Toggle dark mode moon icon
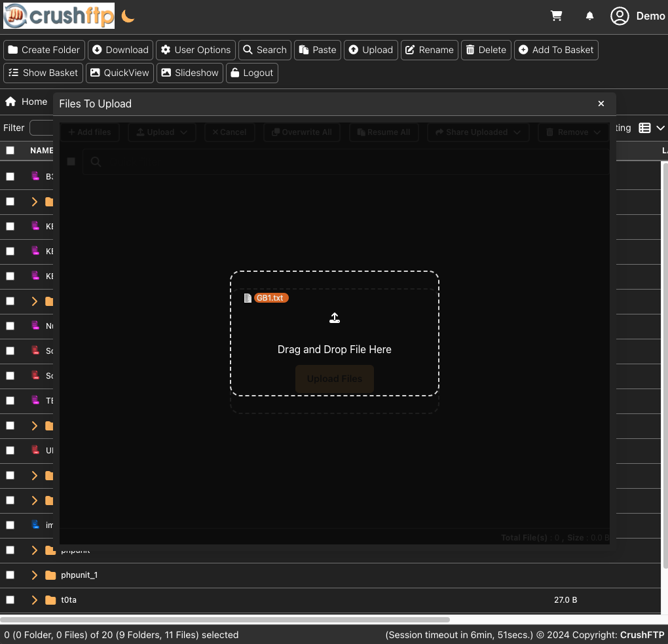 [128, 16]
